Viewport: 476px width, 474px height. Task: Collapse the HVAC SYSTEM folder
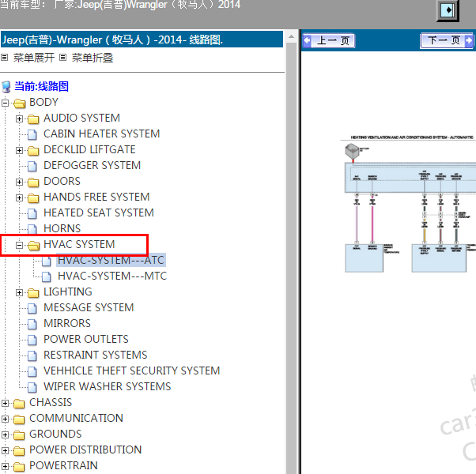coord(19,245)
